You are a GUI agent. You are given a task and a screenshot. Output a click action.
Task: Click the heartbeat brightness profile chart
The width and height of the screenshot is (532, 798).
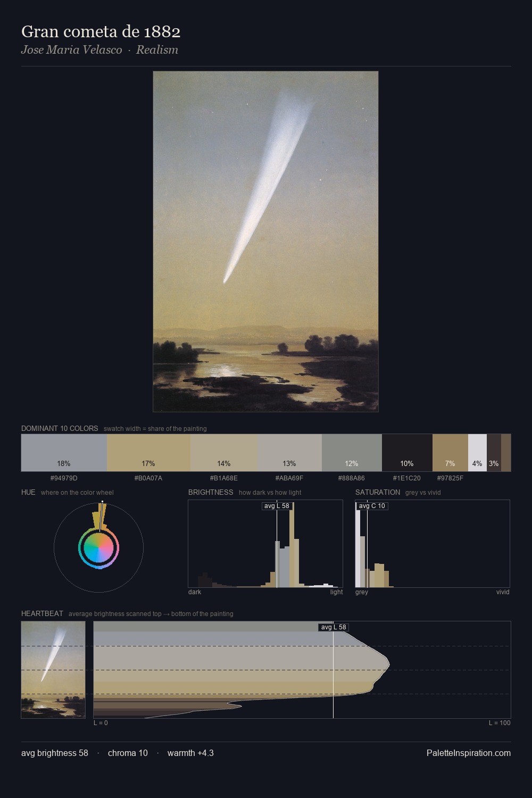click(302, 670)
